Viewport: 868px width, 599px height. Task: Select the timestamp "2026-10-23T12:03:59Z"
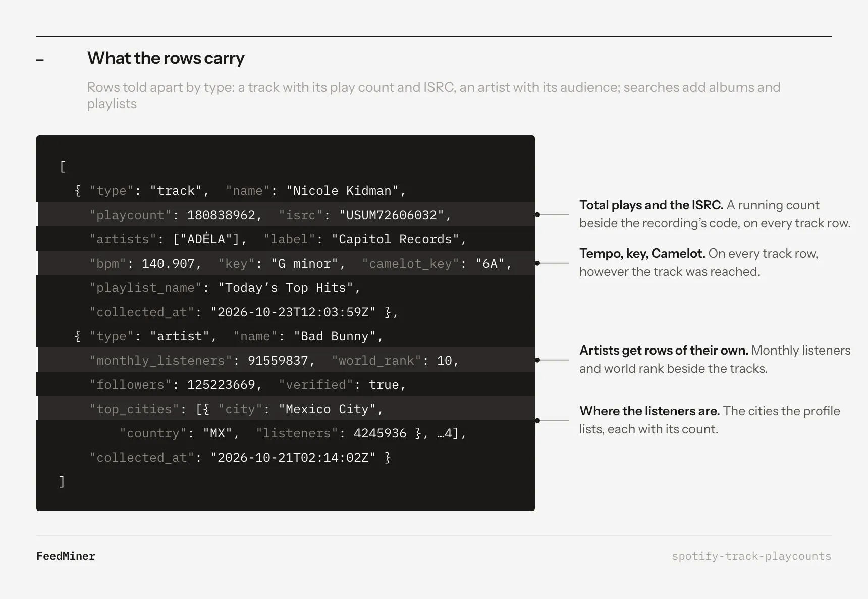tap(293, 312)
